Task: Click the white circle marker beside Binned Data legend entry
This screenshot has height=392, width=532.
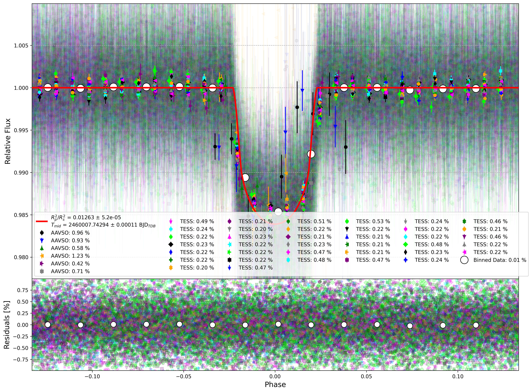Action: (464, 260)
